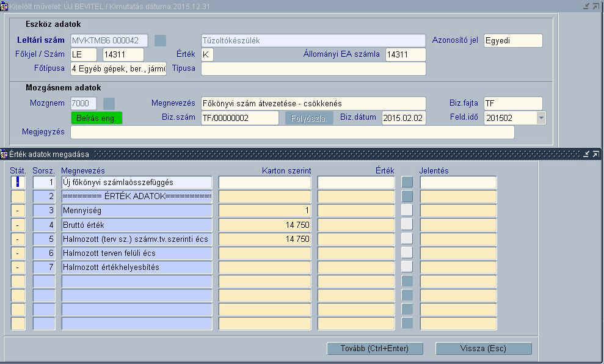Image resolution: width=604 pixels, height=364 pixels.
Task: Click the Típusa input field
Action: [313, 68]
